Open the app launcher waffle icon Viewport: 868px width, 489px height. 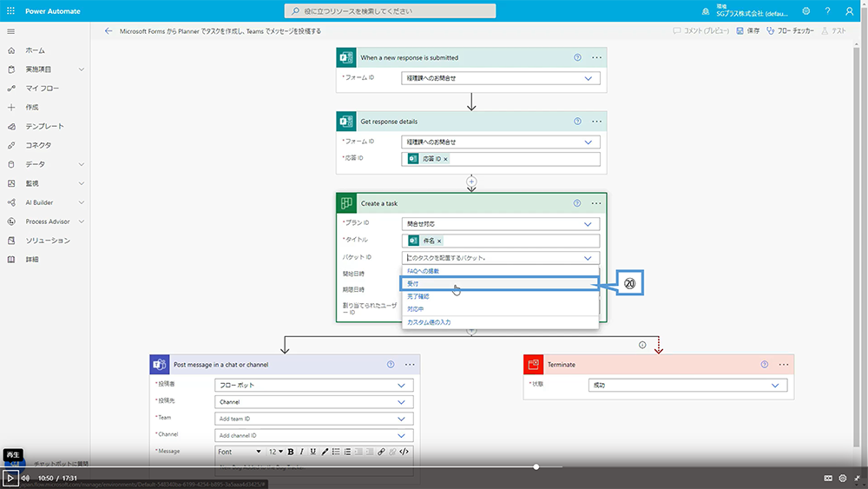[10, 10]
